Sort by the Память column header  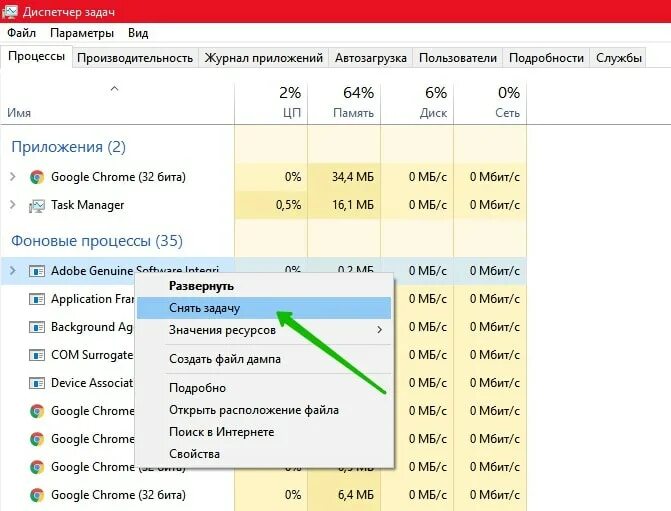(x=353, y=113)
